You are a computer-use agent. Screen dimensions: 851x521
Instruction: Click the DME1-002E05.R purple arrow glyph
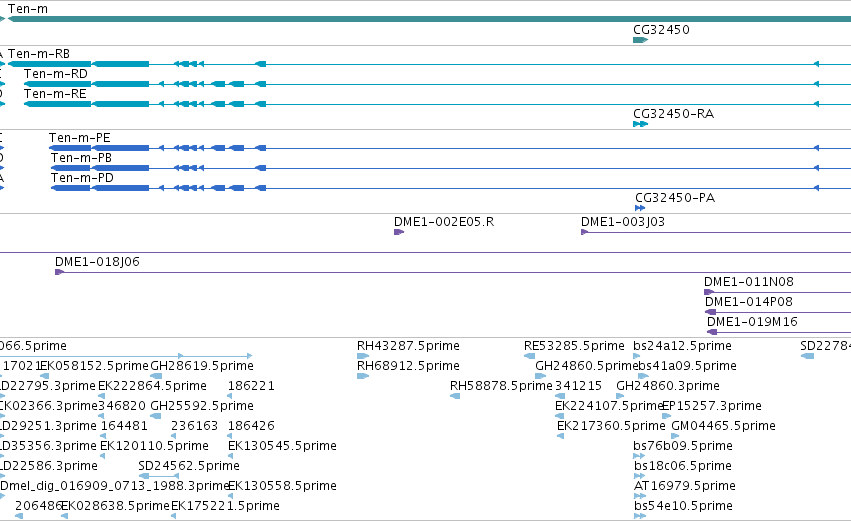tap(399, 232)
